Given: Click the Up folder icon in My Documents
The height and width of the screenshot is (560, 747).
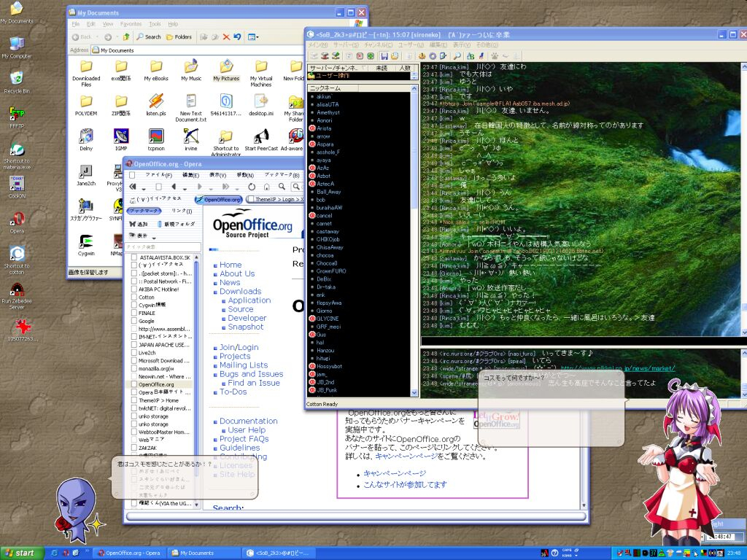Looking at the screenshot, I should point(126,36).
